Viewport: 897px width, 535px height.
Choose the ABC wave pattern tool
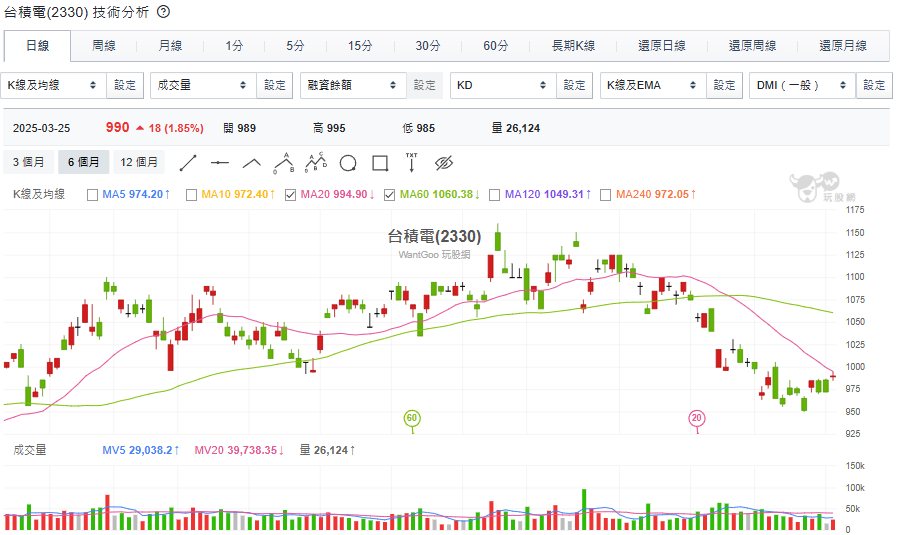tap(284, 161)
